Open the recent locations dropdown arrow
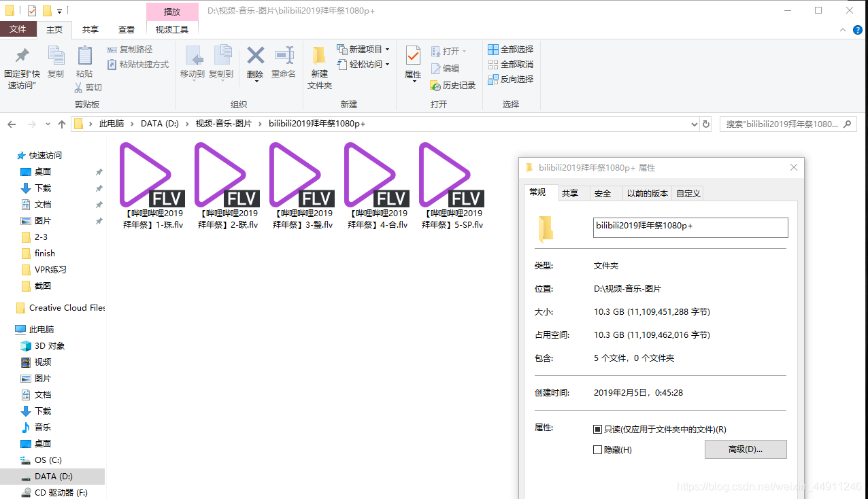The image size is (868, 499). point(48,124)
